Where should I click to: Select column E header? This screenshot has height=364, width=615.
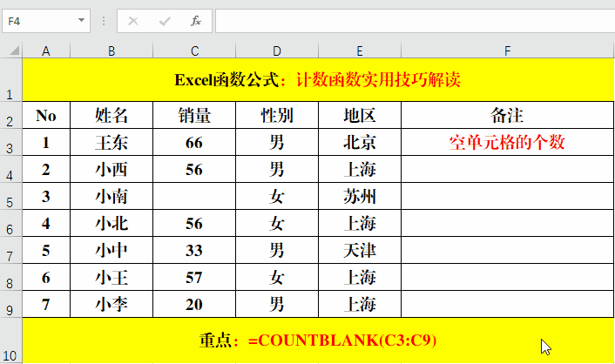coord(360,51)
